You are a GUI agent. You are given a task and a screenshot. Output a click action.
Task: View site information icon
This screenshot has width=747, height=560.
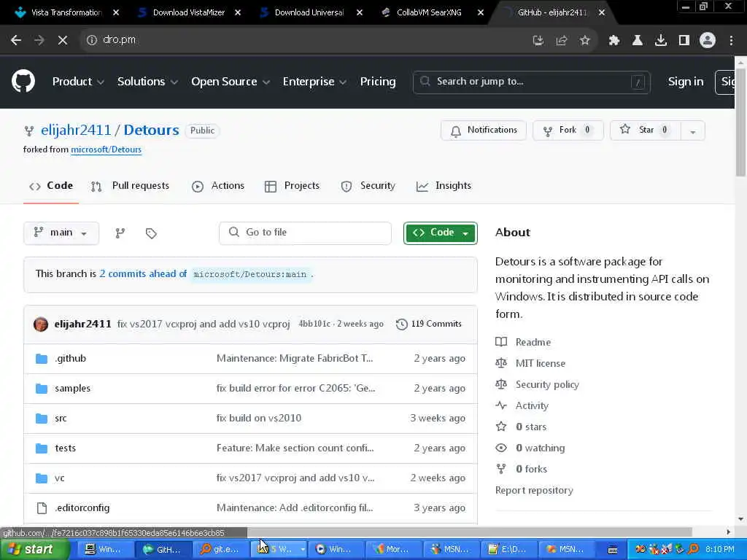point(91,40)
